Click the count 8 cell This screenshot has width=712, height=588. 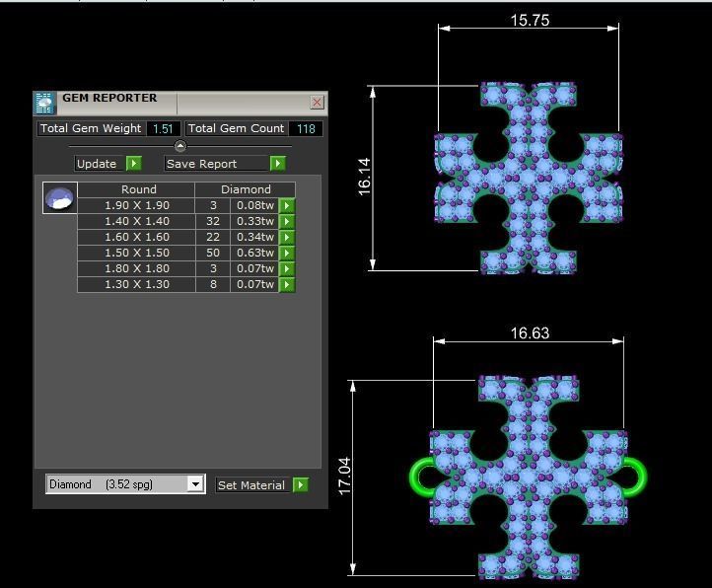(x=213, y=284)
